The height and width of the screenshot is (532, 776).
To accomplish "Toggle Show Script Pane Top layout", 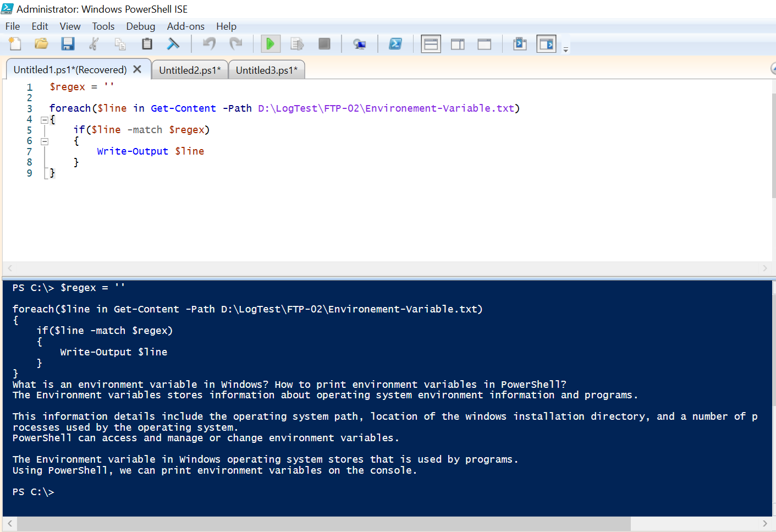I will click(431, 43).
